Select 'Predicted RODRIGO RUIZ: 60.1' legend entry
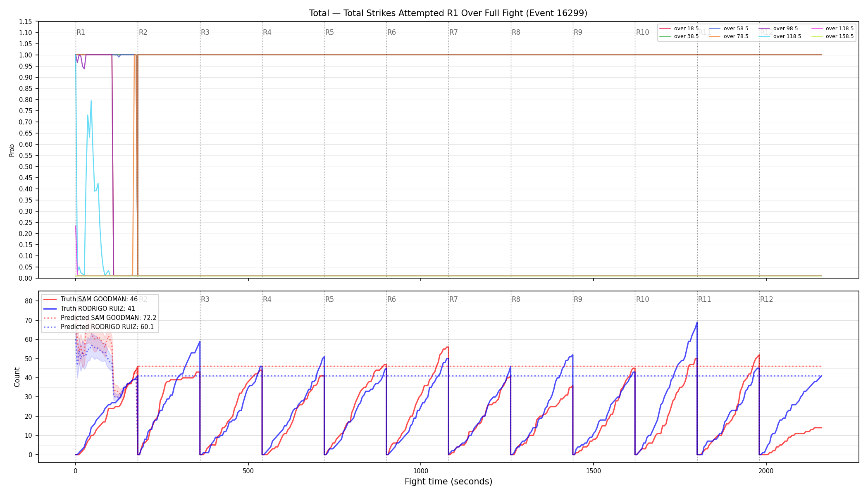This screenshot has width=868, height=496. [99, 327]
